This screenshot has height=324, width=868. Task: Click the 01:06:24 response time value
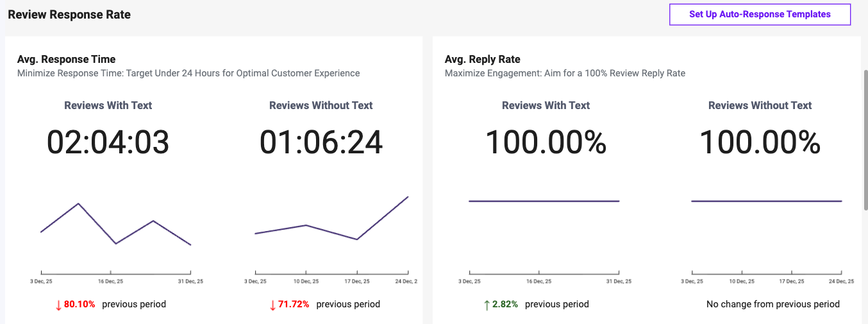[x=321, y=142]
